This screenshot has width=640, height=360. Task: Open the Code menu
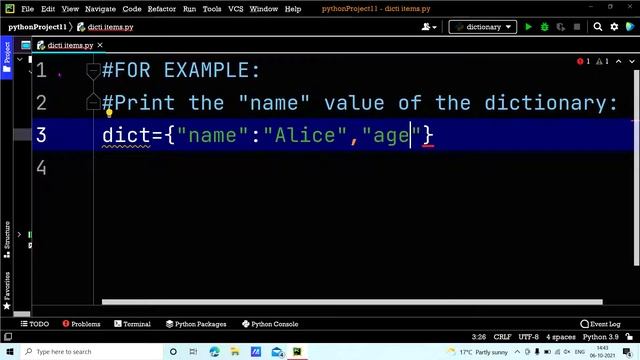click(132, 9)
